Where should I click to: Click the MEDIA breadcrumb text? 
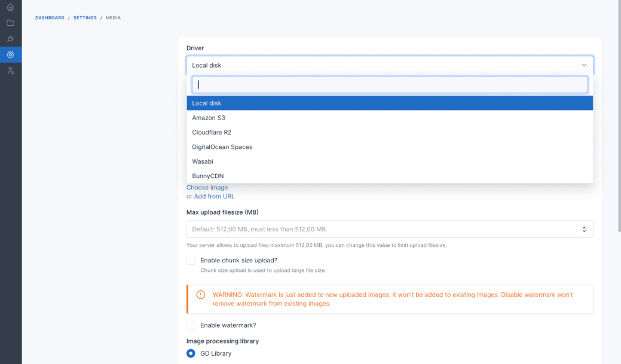tap(113, 18)
